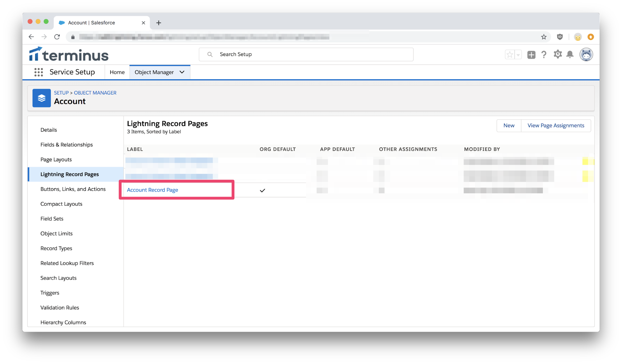This screenshot has width=622, height=364.
Task: Open a new browser tab
Action: click(159, 23)
